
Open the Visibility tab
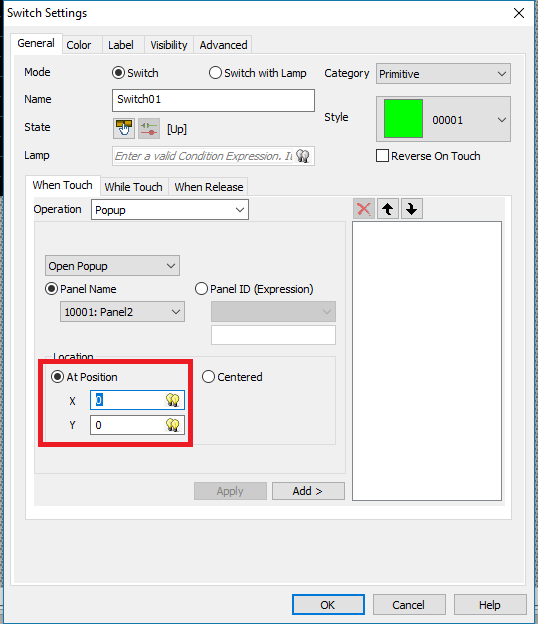[169, 45]
